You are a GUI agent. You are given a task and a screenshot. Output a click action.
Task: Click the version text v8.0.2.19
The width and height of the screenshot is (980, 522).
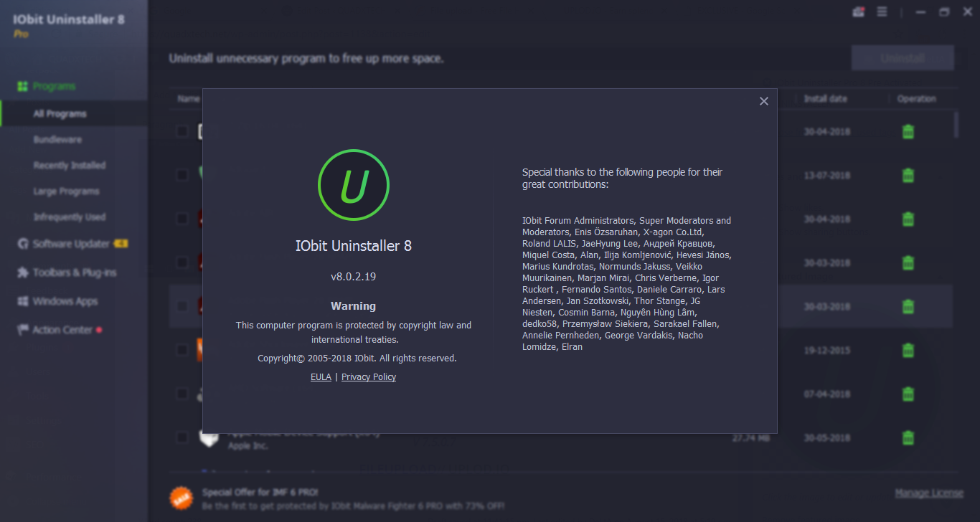[x=353, y=276]
